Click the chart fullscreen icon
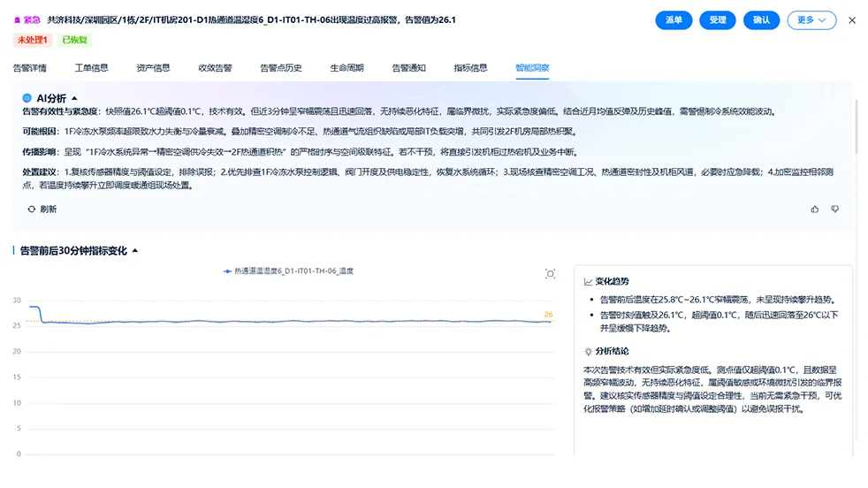Viewport: 868px width, 488px height. 551,274
